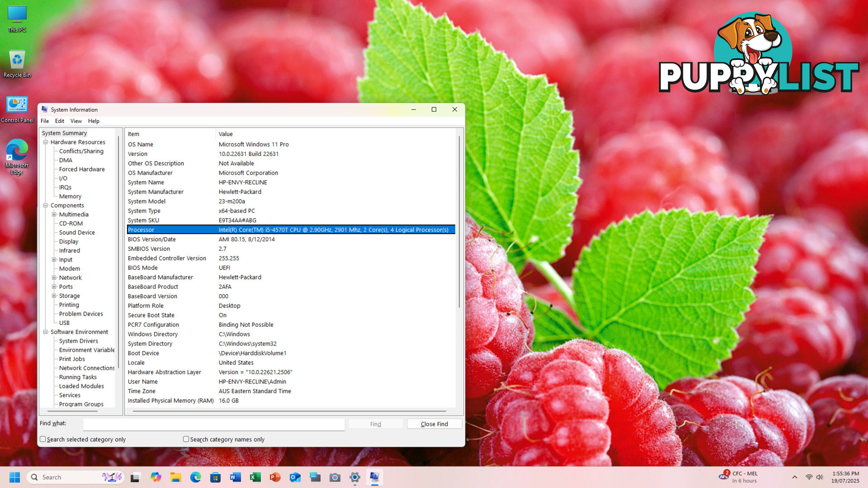Sort by the Value column header
The image size is (868, 488).
click(x=335, y=134)
